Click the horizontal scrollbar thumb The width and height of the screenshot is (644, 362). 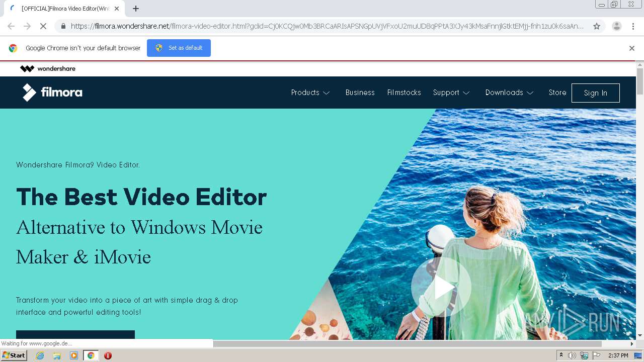point(408,344)
